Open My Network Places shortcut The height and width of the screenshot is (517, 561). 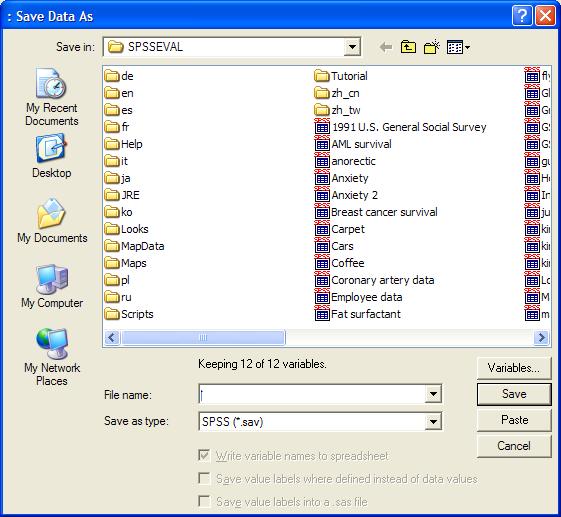click(52, 357)
